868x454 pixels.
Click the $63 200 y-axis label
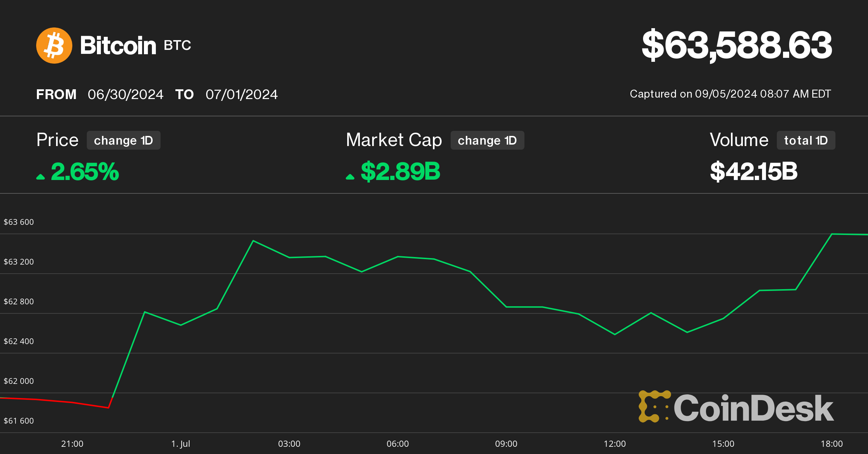point(19,262)
